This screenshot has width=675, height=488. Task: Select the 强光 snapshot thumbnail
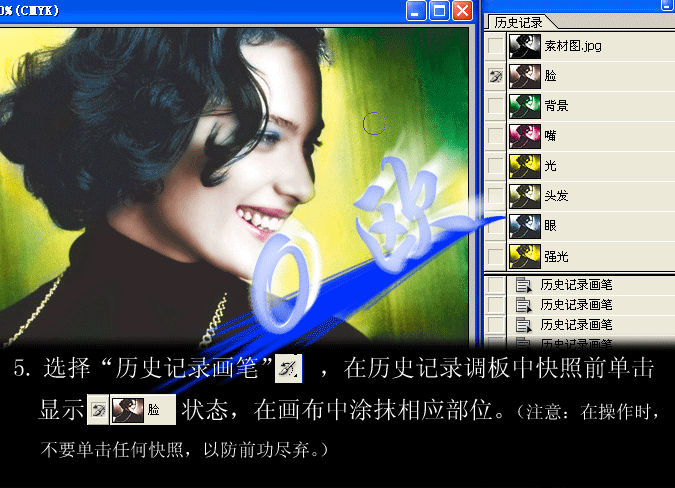coord(525,256)
